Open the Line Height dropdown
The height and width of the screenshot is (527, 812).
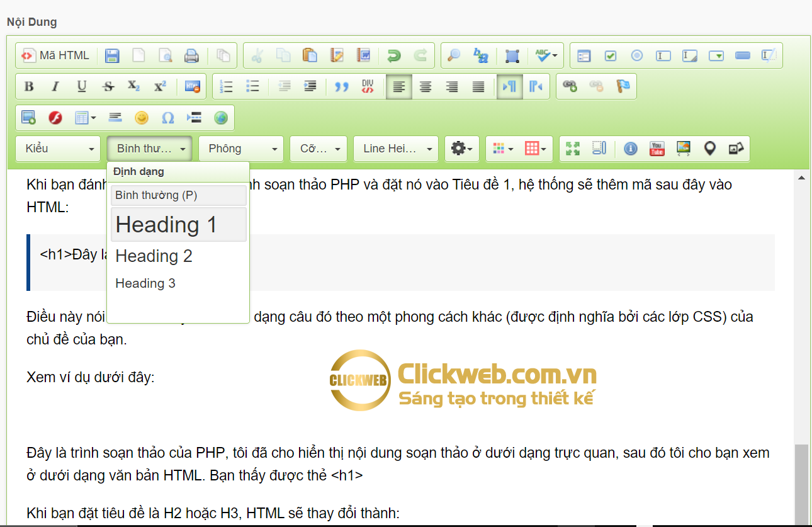pyautogui.click(x=396, y=149)
